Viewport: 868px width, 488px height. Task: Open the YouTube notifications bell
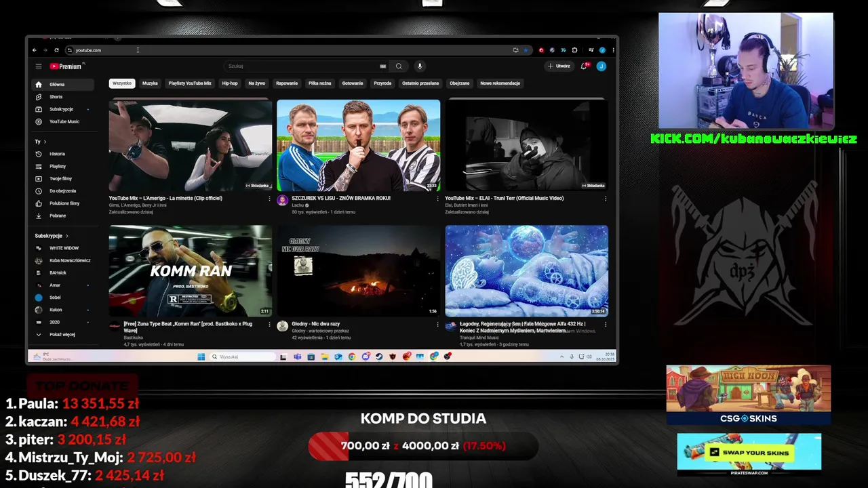click(584, 66)
